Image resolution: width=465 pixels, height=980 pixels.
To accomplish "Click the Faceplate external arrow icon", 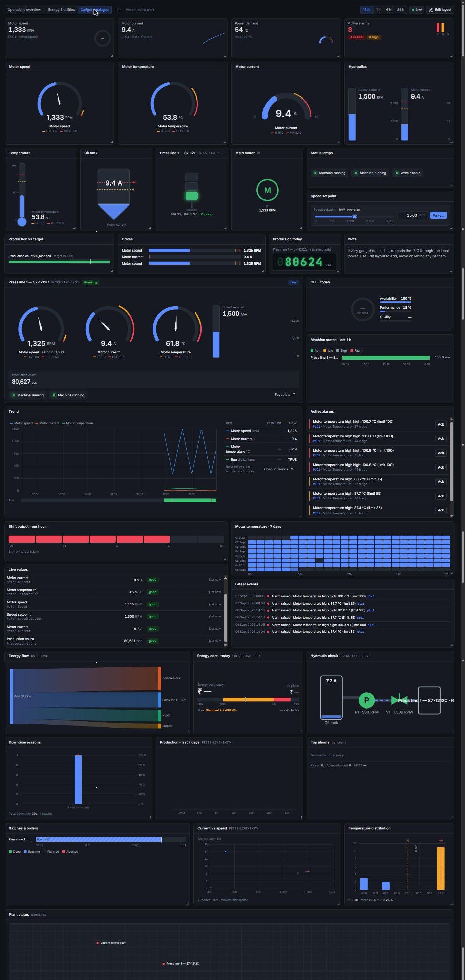I will click(294, 394).
